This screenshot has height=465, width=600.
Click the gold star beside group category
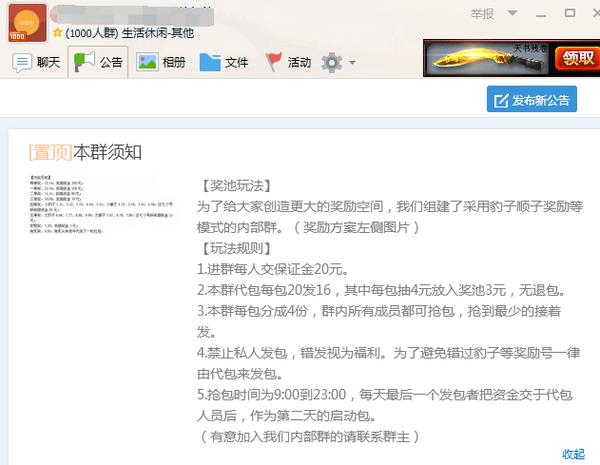(57, 33)
